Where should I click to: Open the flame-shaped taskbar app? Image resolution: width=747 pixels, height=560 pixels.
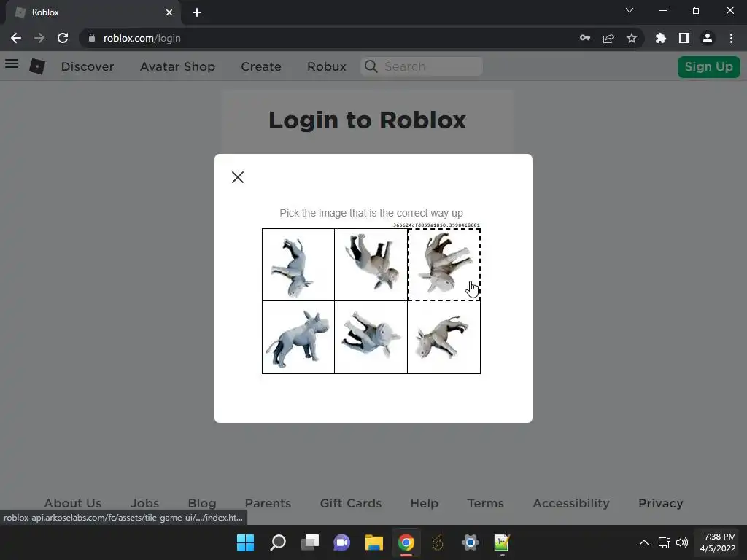[438, 542]
